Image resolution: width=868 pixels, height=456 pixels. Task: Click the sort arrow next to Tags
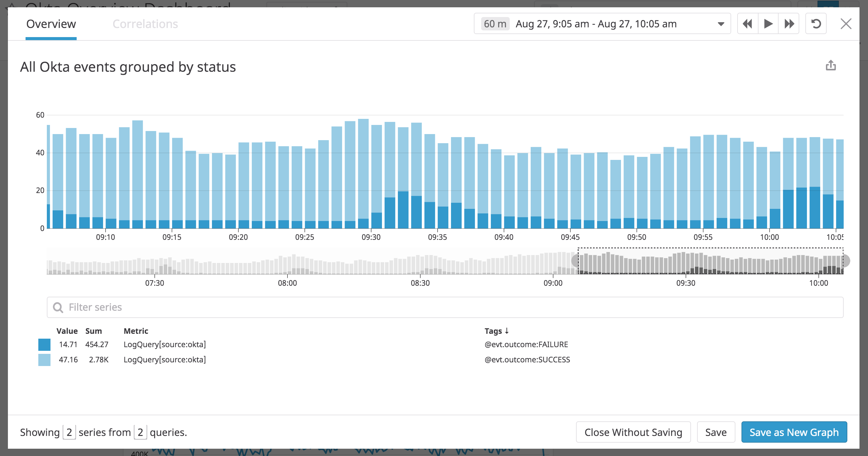pos(508,331)
